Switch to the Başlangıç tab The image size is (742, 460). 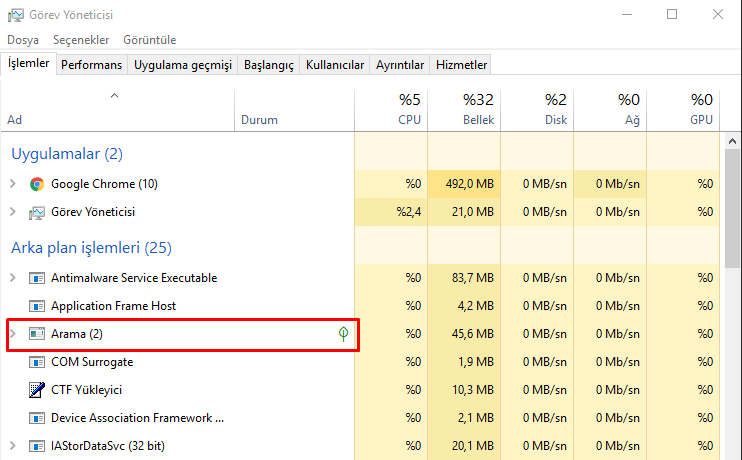(x=269, y=65)
